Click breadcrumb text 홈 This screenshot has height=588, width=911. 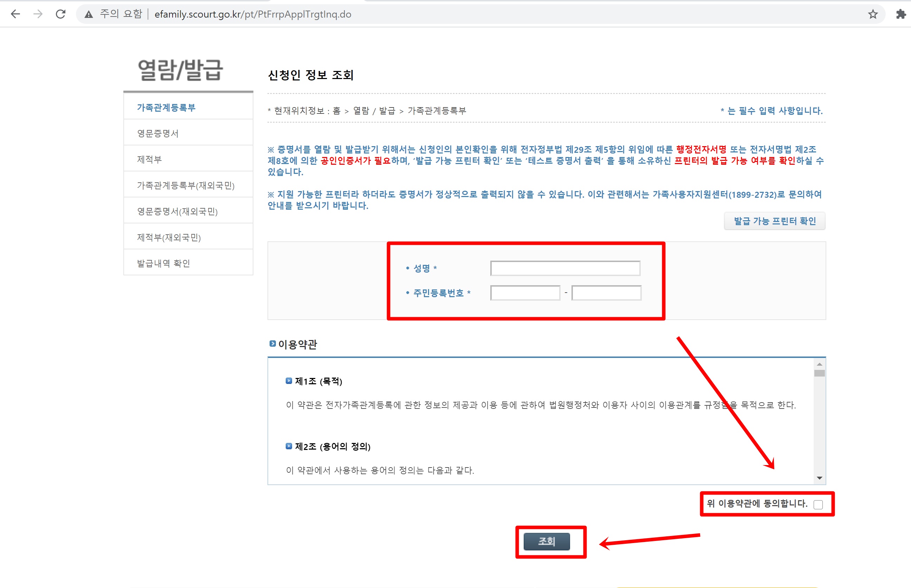tap(336, 111)
